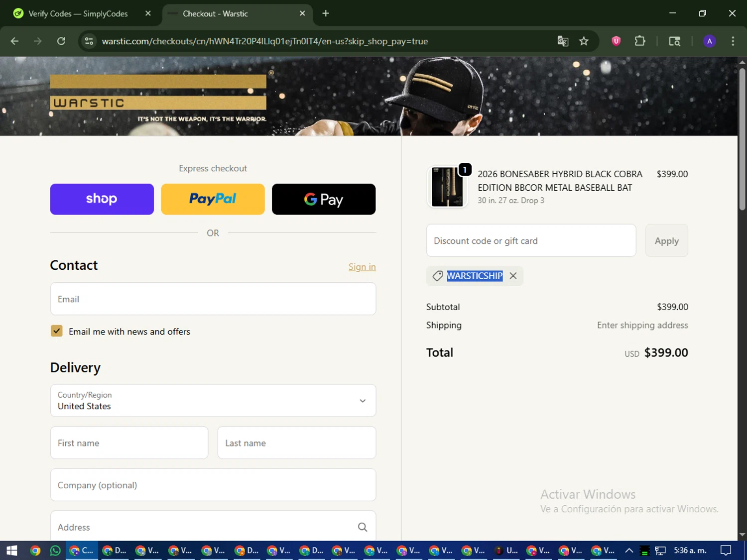Close the Verify Codes SimplyCodes tab
This screenshot has width=747, height=560.
(x=148, y=13)
